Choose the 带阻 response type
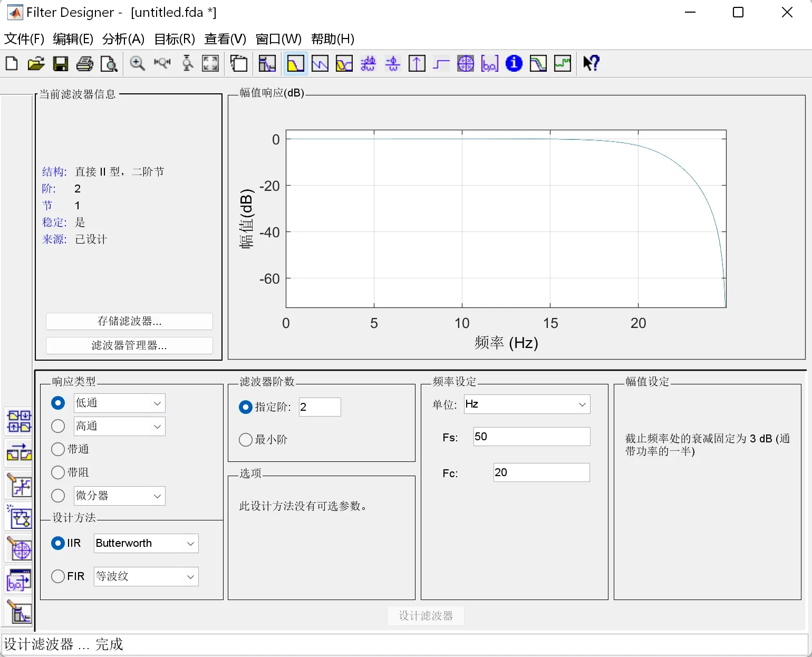The image size is (812, 657). [58, 472]
